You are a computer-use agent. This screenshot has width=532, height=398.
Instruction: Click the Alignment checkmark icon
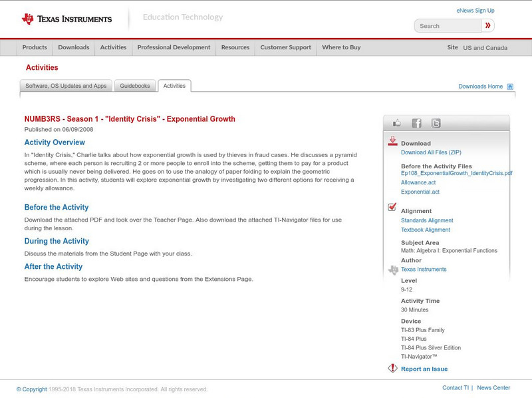(392, 207)
